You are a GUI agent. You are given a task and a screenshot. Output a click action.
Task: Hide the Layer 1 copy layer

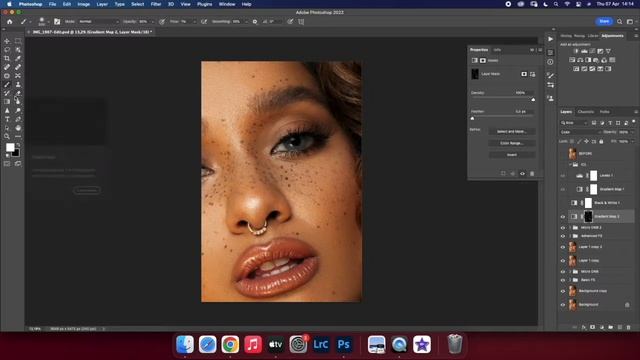pos(563,260)
